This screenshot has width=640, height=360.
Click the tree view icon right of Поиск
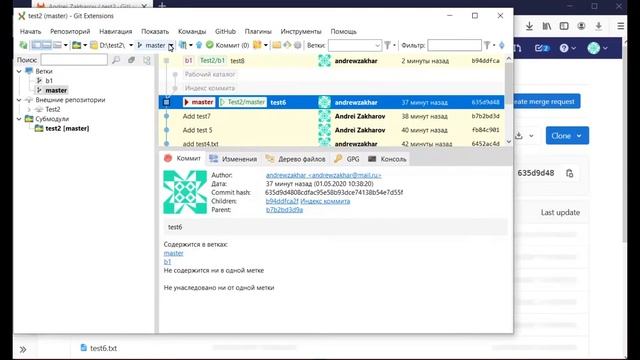pos(147,60)
